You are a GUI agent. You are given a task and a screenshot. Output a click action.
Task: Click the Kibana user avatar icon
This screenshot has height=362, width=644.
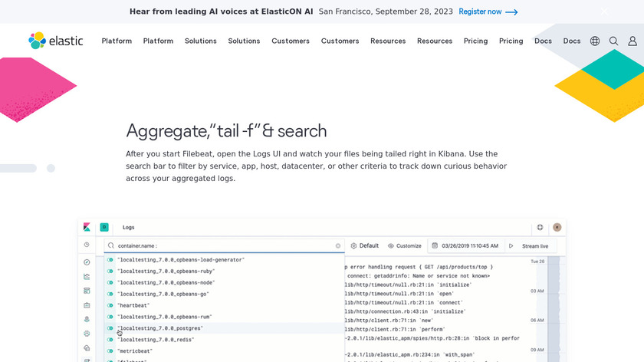[557, 228]
